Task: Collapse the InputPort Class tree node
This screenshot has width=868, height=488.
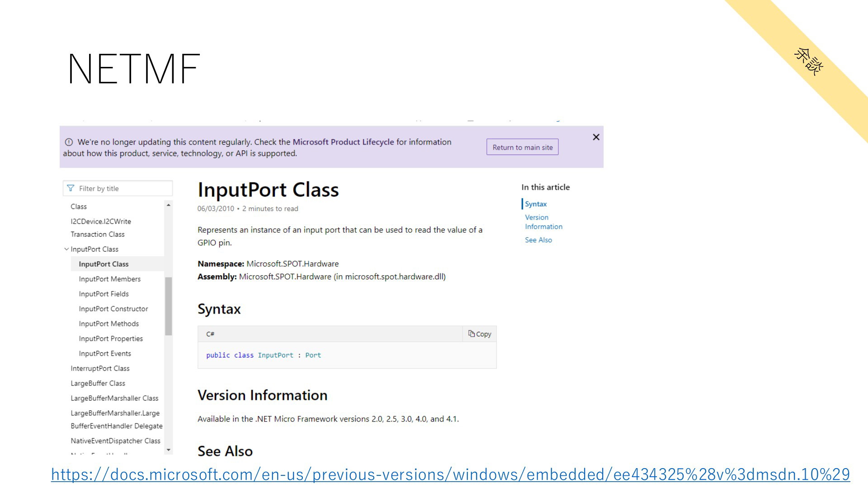Action: (x=66, y=249)
